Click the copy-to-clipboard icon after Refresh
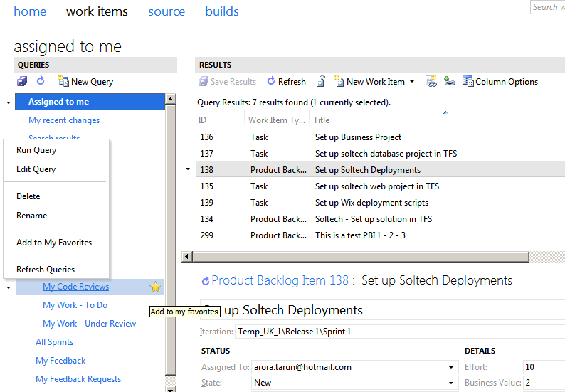Screen dimensions: 565x392 click(320, 82)
